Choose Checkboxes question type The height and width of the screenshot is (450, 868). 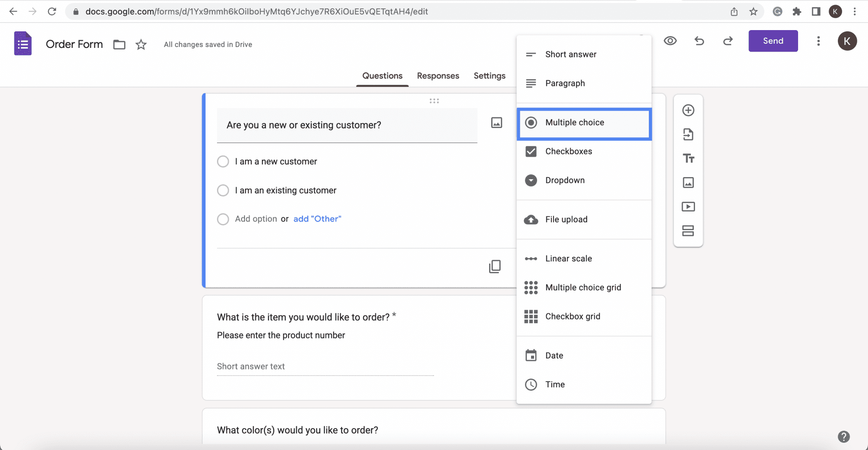[584, 151]
